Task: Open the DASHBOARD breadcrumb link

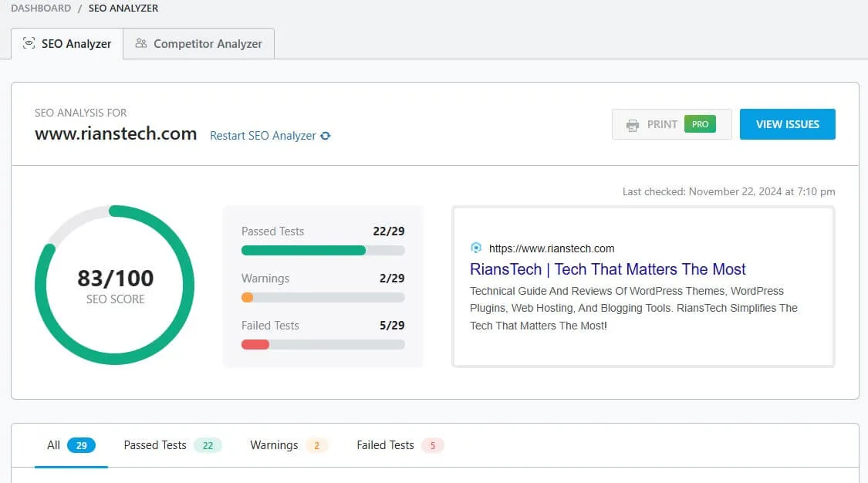Action: click(41, 8)
